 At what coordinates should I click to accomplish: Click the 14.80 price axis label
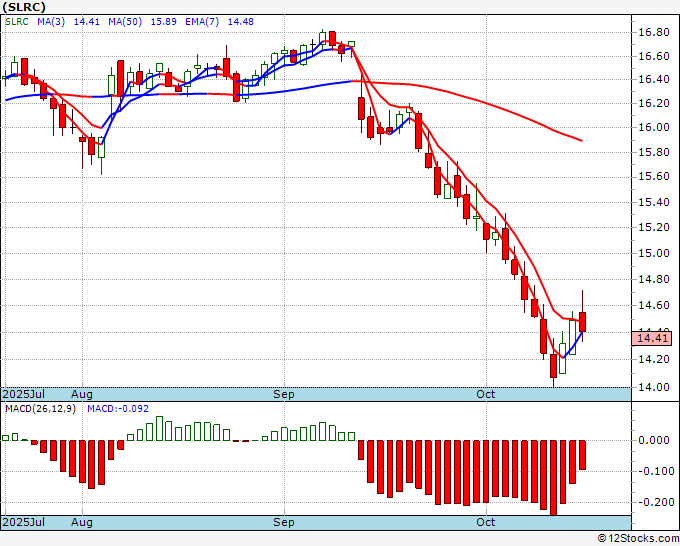click(653, 280)
